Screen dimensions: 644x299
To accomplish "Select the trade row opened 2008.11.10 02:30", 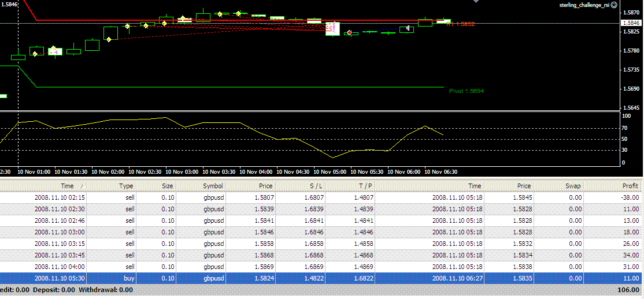I will click(x=320, y=209).
